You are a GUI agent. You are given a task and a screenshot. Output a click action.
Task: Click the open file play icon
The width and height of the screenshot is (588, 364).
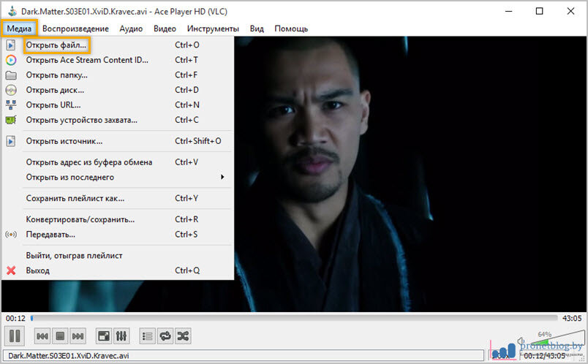tap(11, 45)
